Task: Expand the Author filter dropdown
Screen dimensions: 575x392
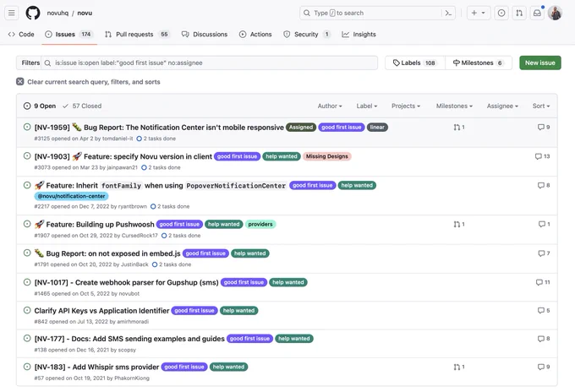Action: pos(330,106)
